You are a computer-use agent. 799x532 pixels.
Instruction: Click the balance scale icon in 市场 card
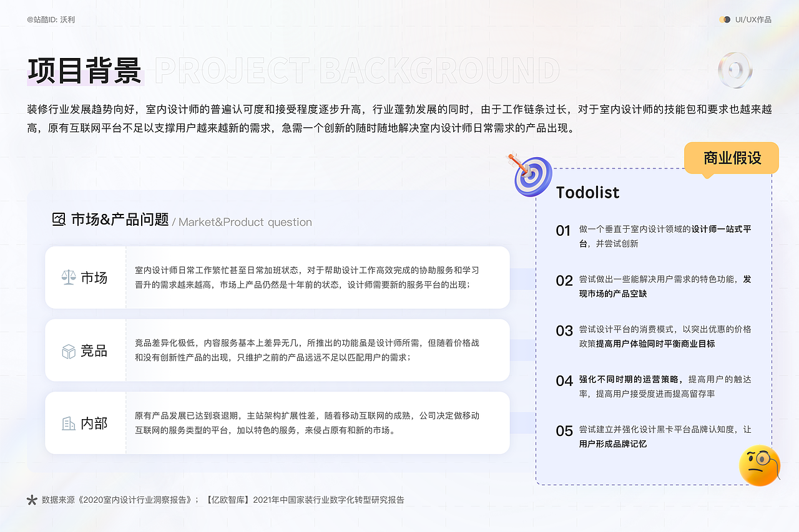tap(68, 278)
